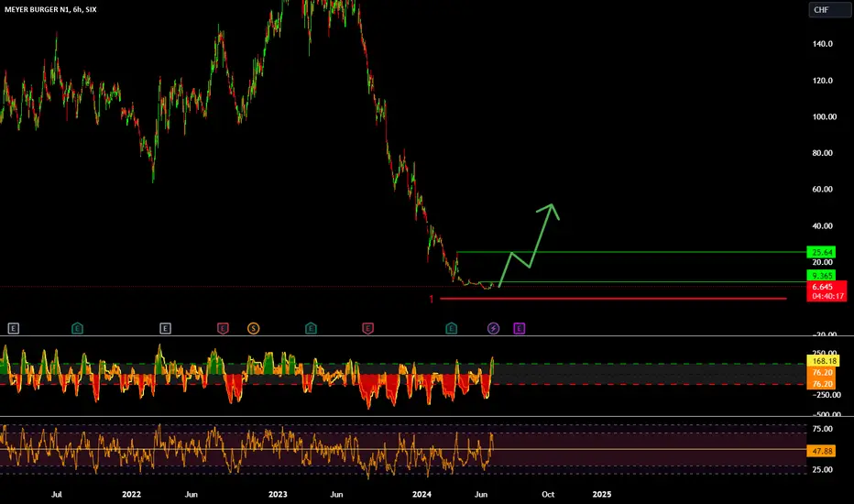The image size is (854, 504).
Task: Click the 2024 label on time axis
Action: pos(422,495)
